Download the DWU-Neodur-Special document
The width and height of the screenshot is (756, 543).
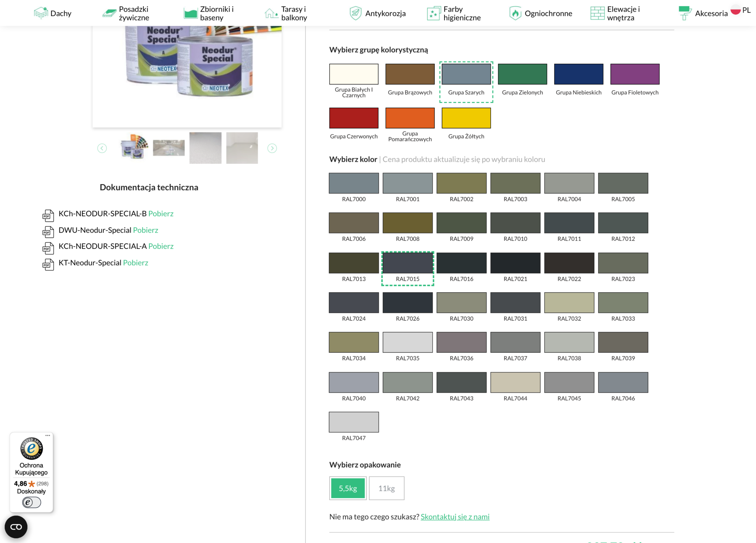(145, 230)
